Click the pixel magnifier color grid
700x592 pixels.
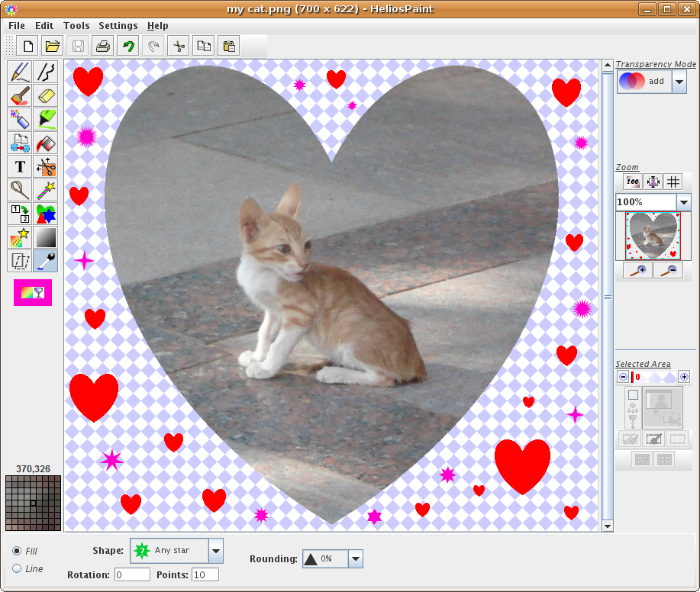[x=33, y=503]
